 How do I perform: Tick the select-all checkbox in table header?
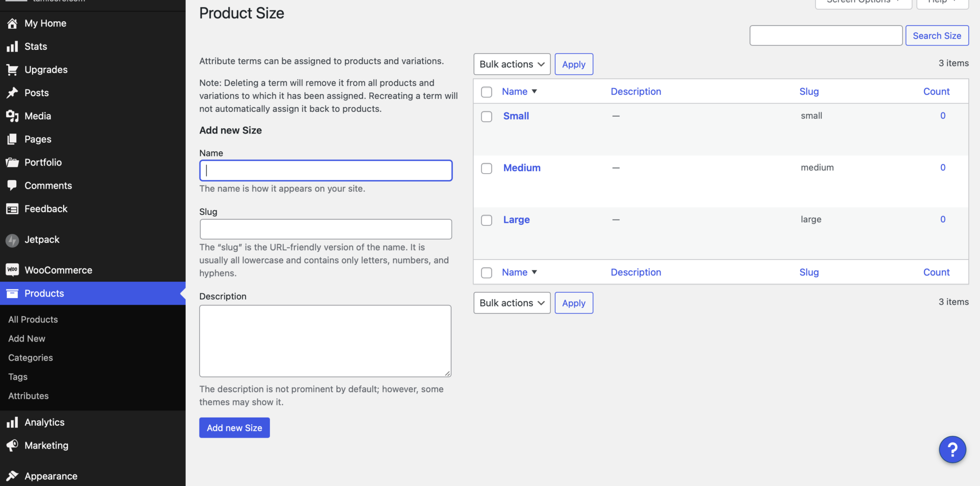pos(487,92)
